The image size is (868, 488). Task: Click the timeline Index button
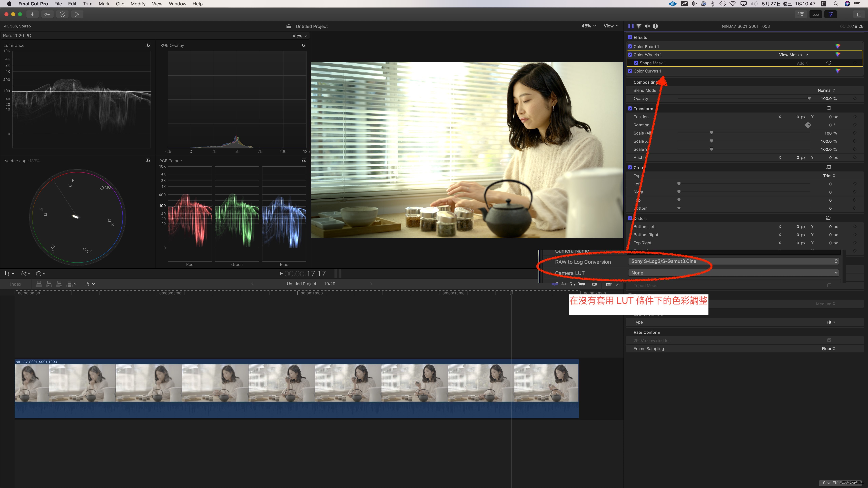[15, 284]
